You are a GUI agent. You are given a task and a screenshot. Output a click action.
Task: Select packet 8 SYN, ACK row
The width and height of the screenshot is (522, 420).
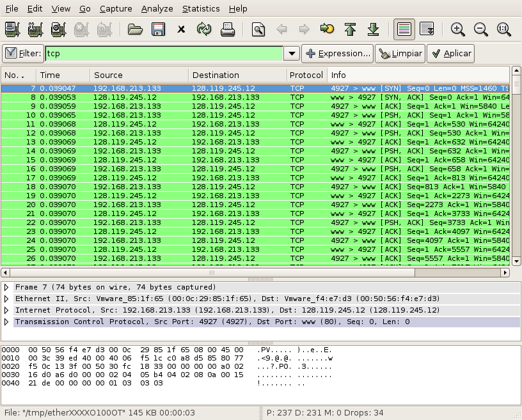coord(255,97)
